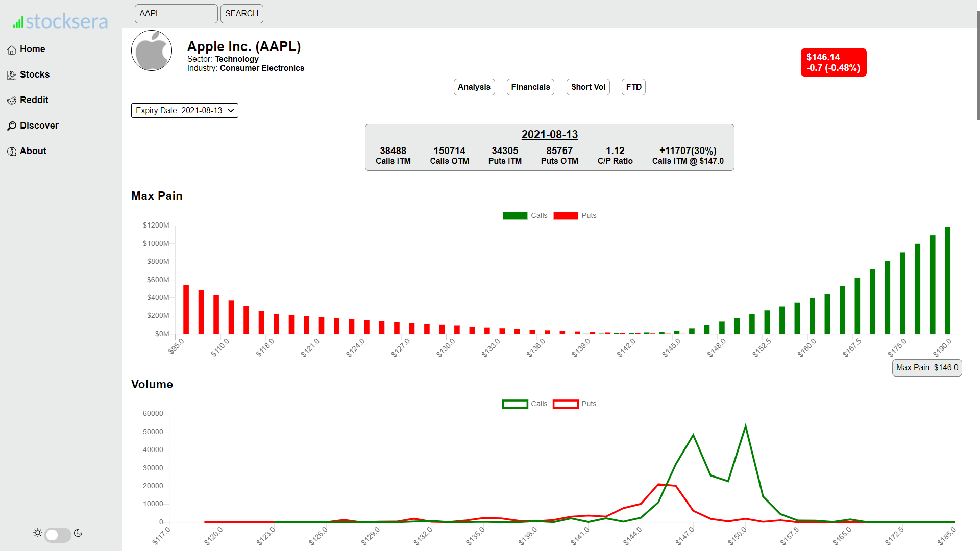980x551 pixels.
Task: Open the Short Vol tab
Action: (x=588, y=87)
